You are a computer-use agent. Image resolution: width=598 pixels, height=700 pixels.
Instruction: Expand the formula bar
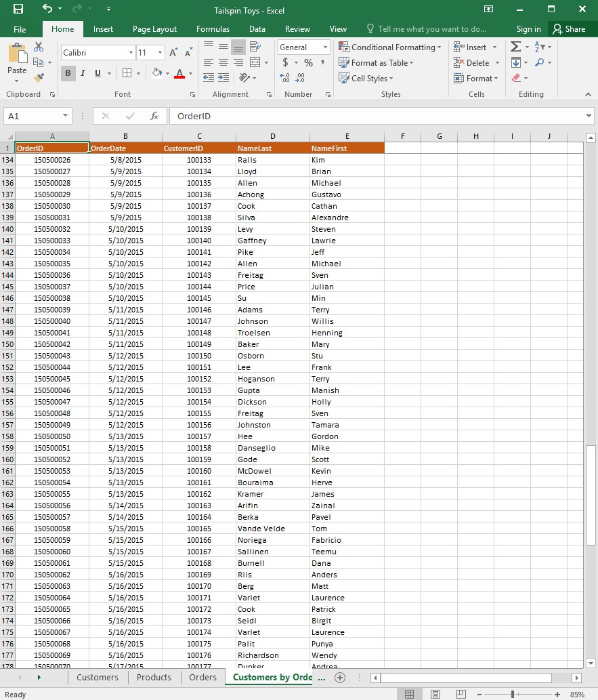coord(589,116)
